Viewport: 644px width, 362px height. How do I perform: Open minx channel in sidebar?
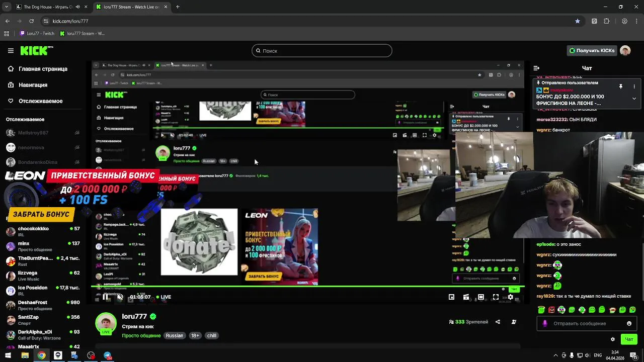point(43,246)
